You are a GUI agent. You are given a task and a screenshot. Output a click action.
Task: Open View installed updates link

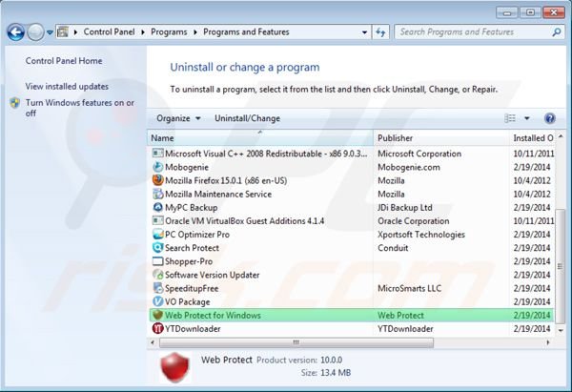67,87
